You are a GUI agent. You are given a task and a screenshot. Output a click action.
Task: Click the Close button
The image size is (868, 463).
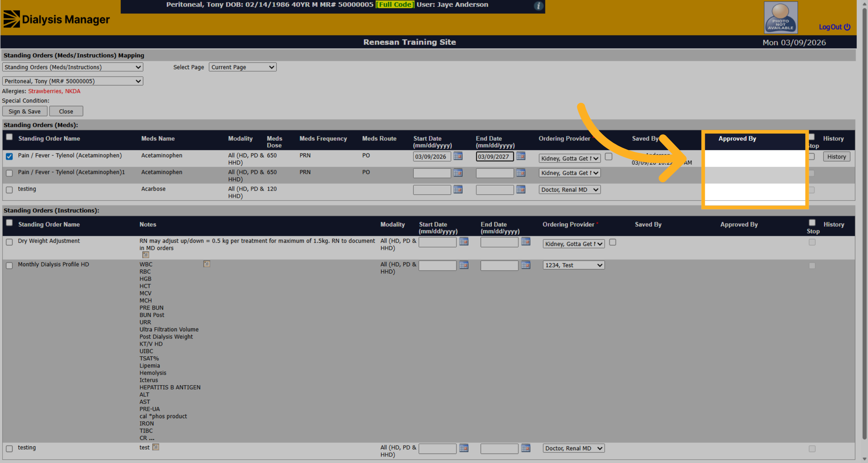click(66, 111)
